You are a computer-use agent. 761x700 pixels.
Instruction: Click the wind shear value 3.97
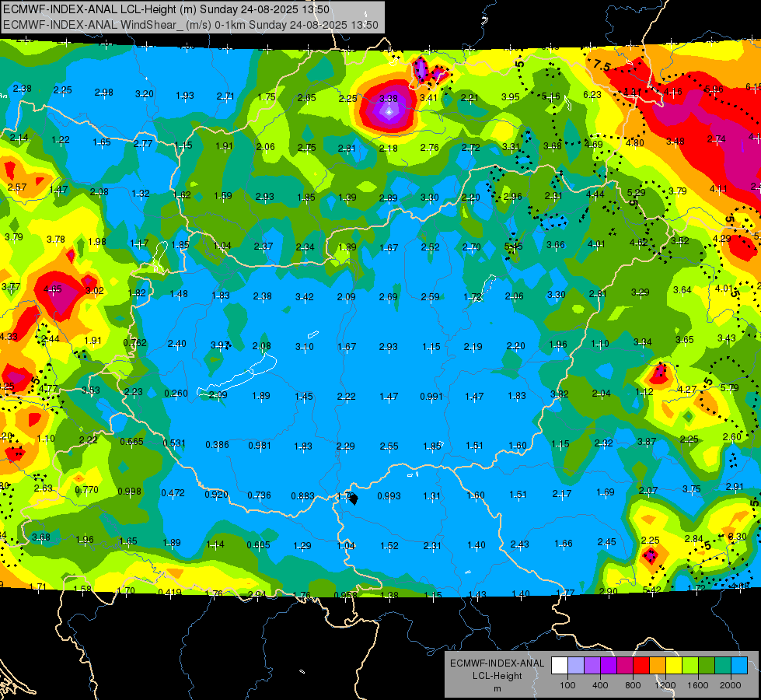(220, 345)
